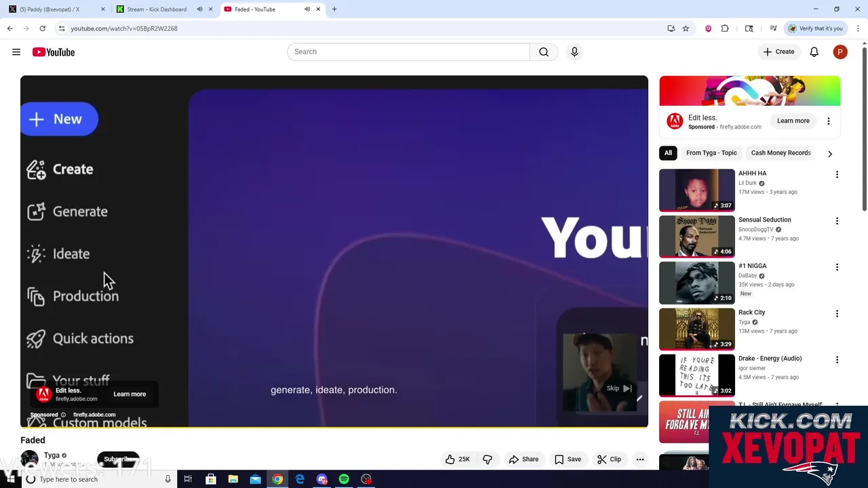The height and width of the screenshot is (488, 868).
Task: Open Microsoft Edge from the taskbar
Action: point(300,479)
